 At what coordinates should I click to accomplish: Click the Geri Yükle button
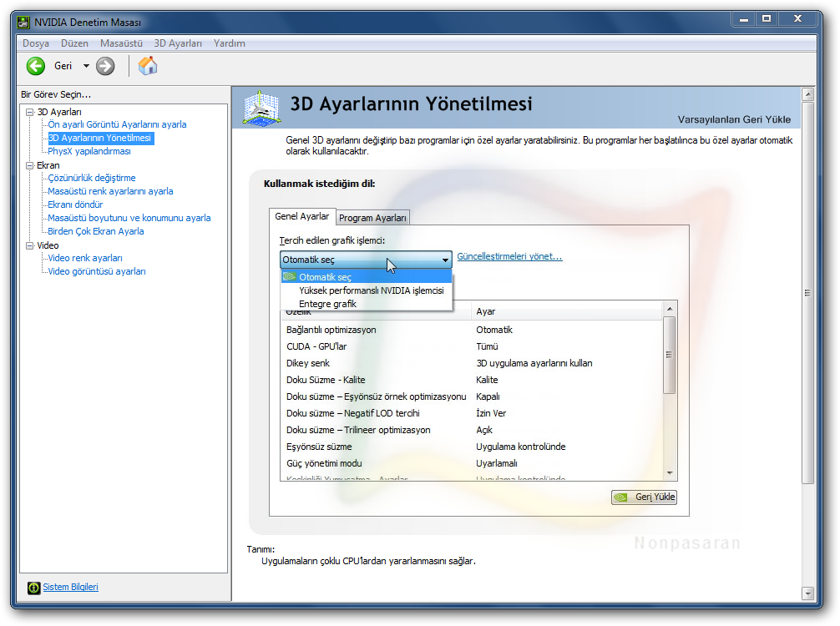(x=644, y=497)
